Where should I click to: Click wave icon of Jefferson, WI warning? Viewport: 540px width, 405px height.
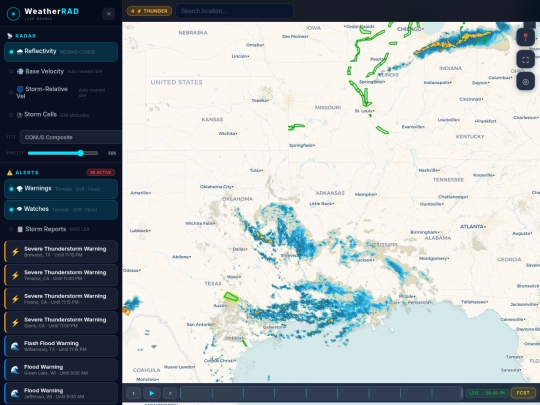pos(15,393)
